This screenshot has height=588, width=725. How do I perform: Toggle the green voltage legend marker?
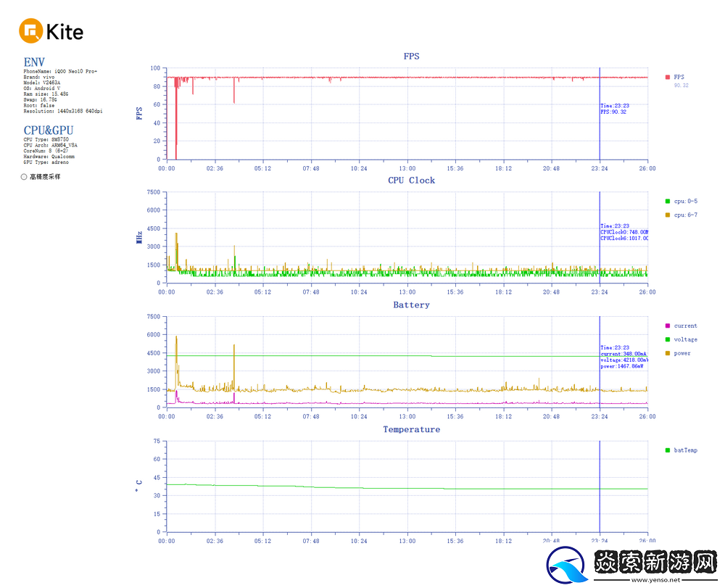(667, 339)
